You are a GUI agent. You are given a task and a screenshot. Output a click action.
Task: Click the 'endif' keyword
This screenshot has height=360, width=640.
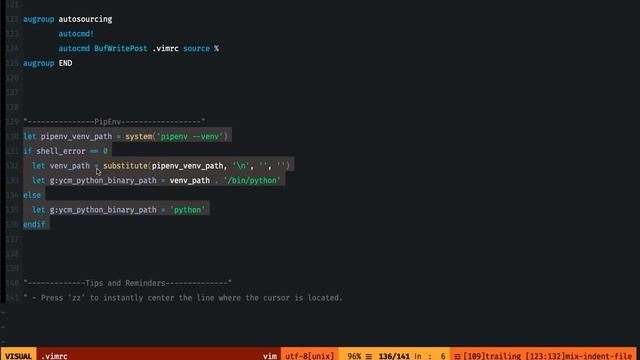click(x=34, y=224)
